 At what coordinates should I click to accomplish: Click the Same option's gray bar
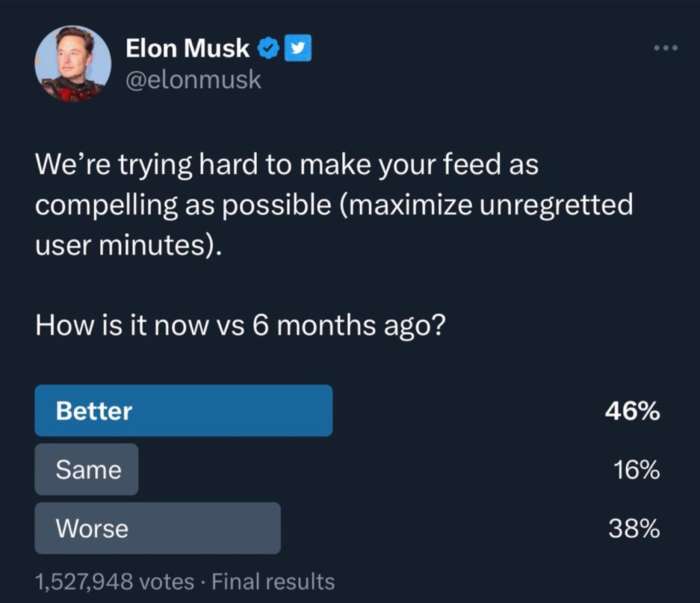pos(86,469)
